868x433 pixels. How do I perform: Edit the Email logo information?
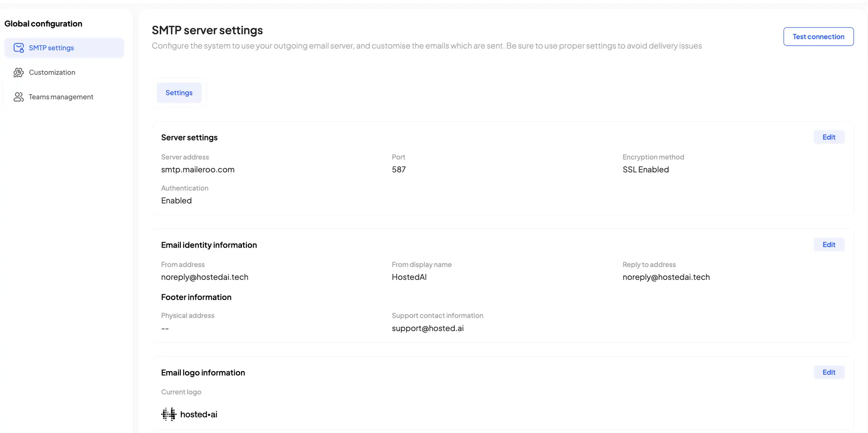pyautogui.click(x=829, y=372)
